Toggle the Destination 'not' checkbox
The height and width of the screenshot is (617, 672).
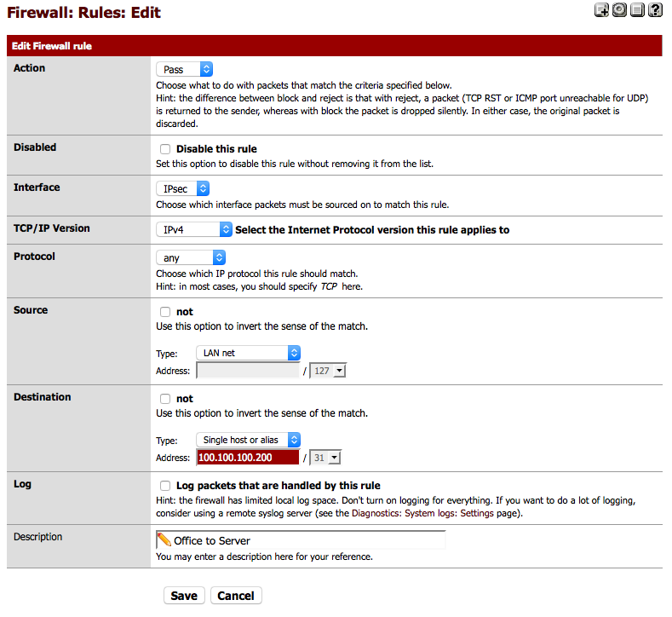(x=165, y=399)
